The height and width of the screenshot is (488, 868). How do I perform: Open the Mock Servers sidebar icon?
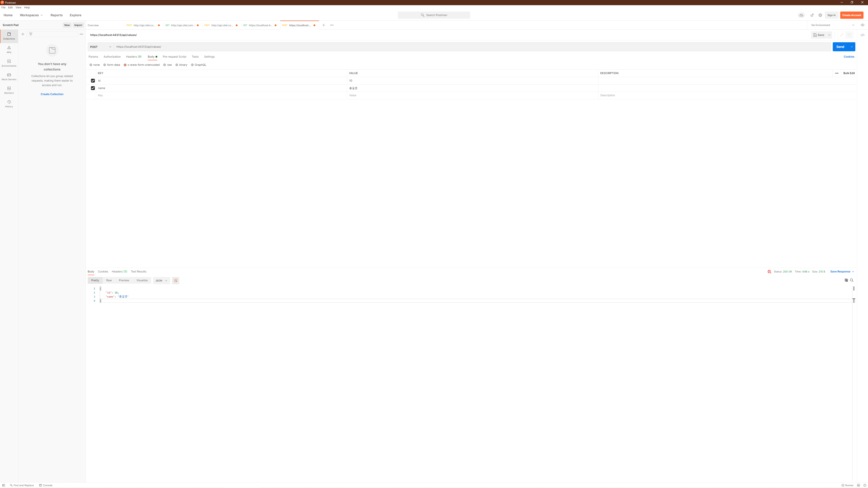point(9,76)
